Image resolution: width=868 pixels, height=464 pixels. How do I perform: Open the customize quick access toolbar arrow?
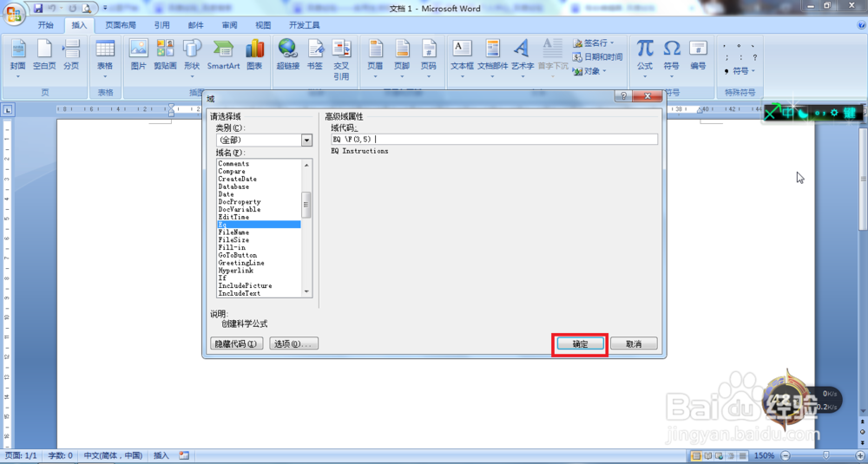(105, 9)
